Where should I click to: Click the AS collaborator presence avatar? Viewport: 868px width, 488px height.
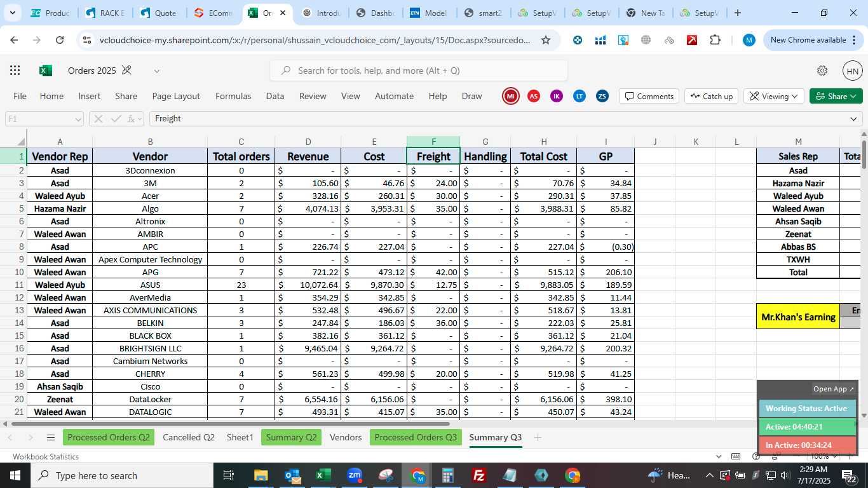(x=534, y=96)
